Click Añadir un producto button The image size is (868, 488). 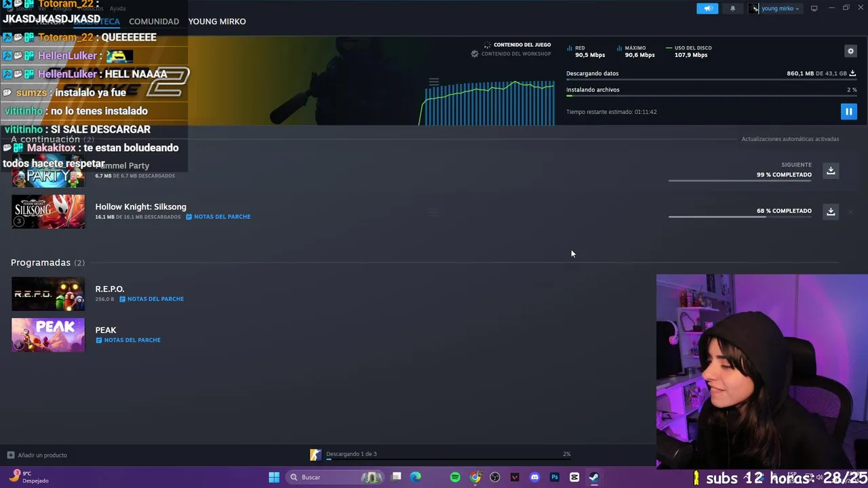(37, 455)
